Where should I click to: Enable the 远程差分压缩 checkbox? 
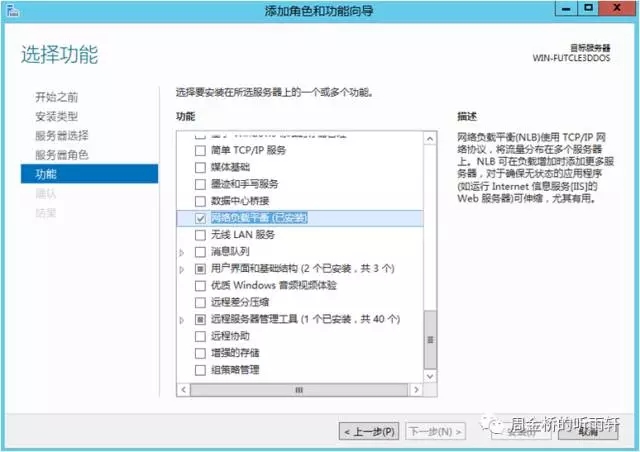pyautogui.click(x=200, y=303)
